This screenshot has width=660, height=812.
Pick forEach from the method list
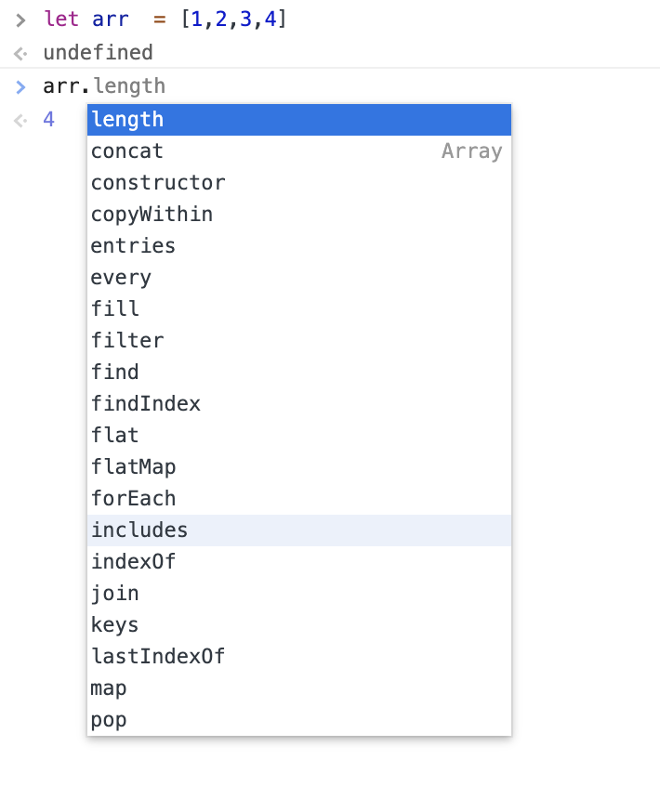click(x=133, y=498)
